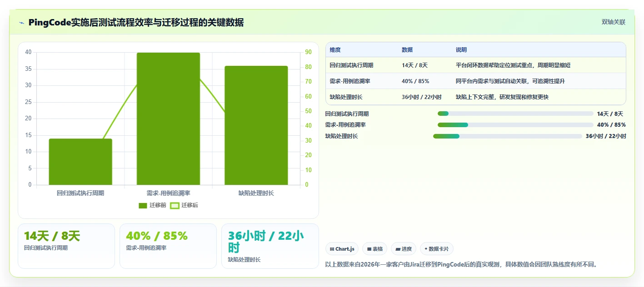Click the 双轴关联 label in header

click(x=614, y=22)
